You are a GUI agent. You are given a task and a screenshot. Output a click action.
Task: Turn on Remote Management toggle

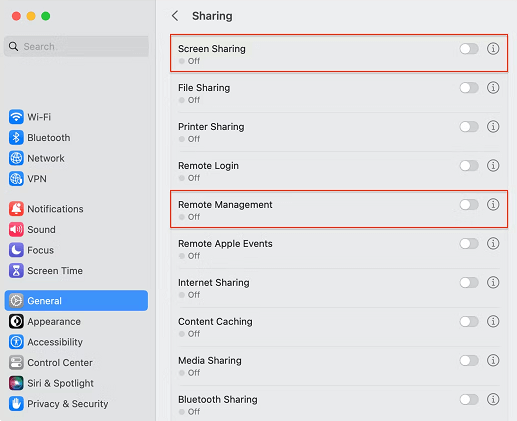pyautogui.click(x=469, y=205)
